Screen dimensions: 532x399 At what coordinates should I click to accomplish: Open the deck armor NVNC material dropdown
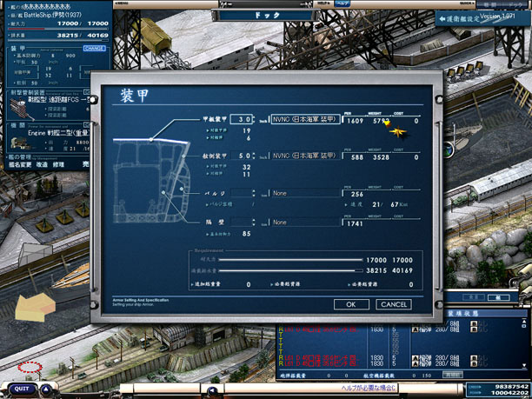[305, 119]
